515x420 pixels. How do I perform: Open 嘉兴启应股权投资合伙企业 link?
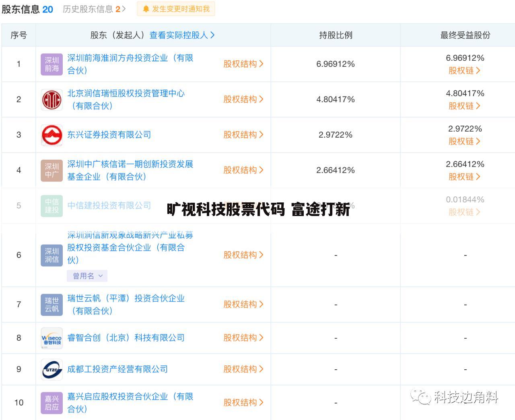pos(130,403)
